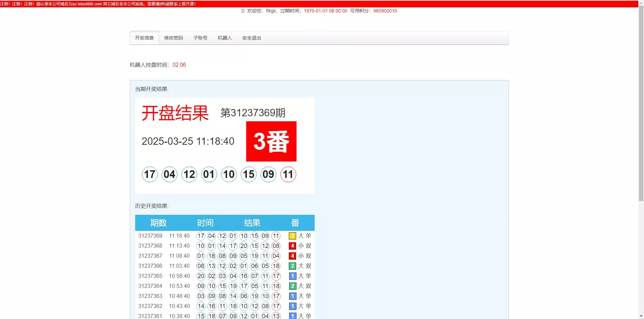Image resolution: width=644 pixels, height=319 pixels.
Task: Click the page scrollbar down arrow
Action: pos(641,315)
